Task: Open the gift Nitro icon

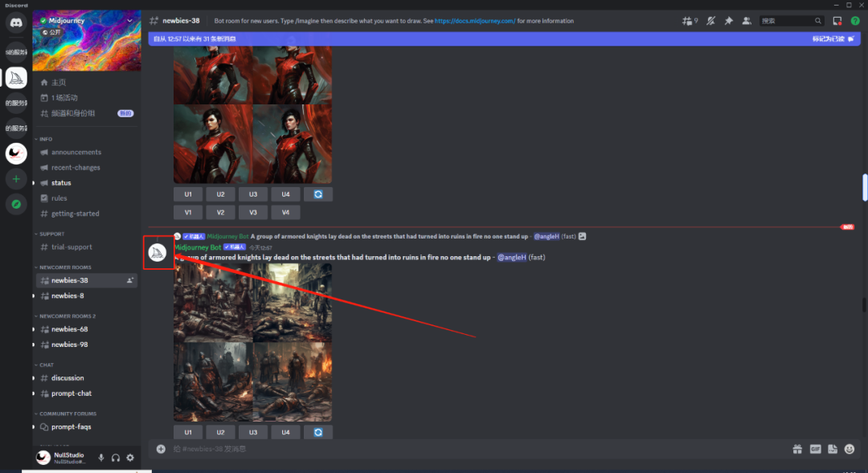Action: pos(797,449)
